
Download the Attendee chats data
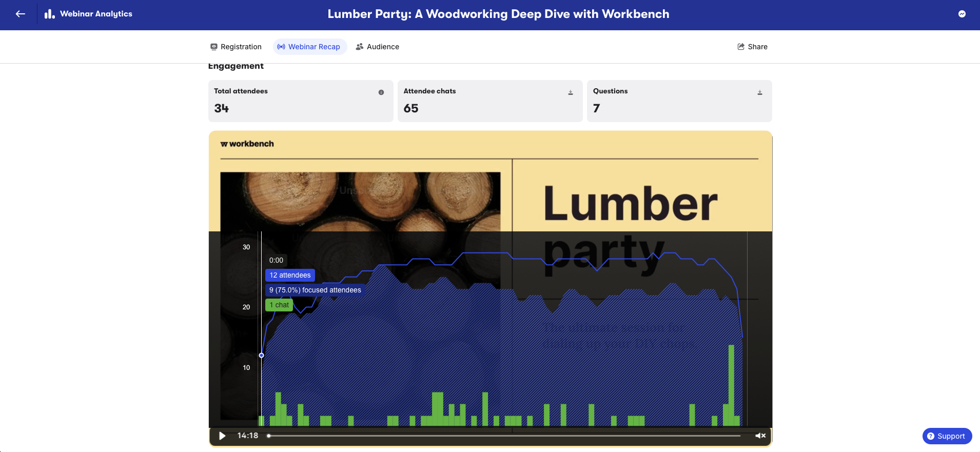pyautogui.click(x=571, y=92)
